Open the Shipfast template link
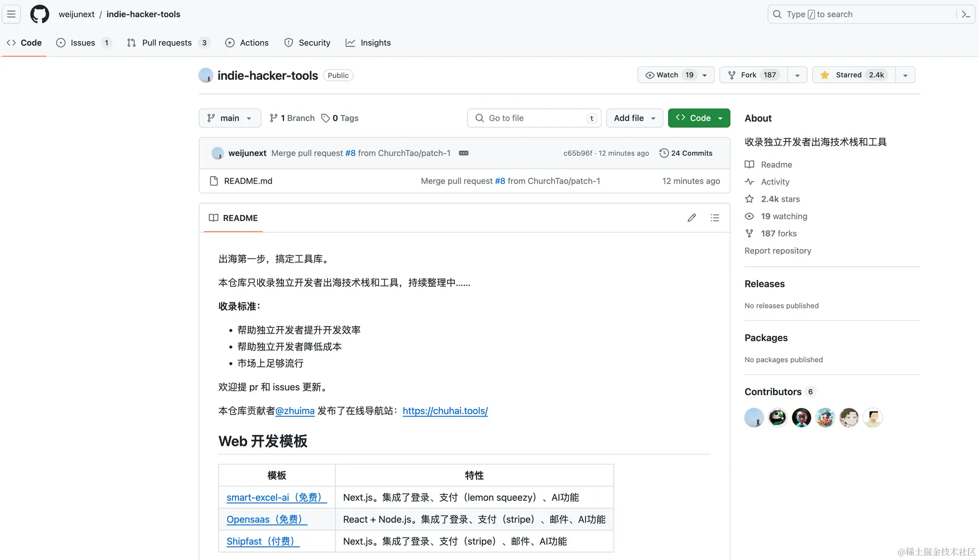 click(263, 541)
